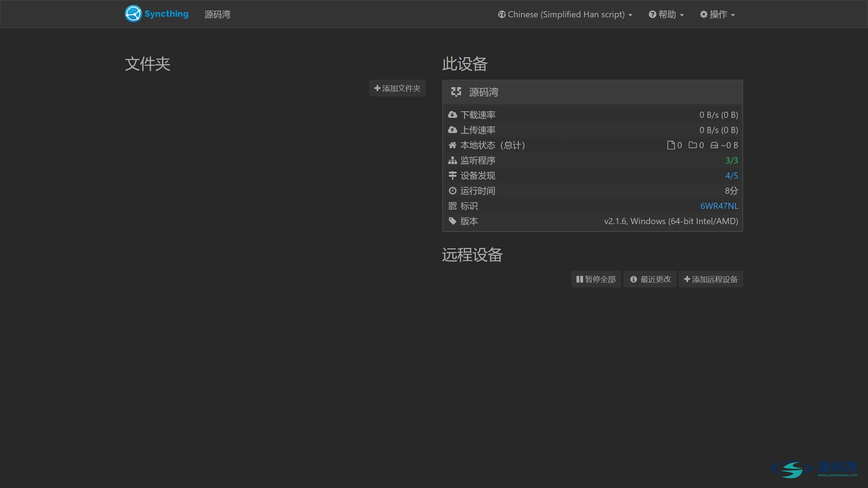Click the 下载速率 label

tap(478, 115)
